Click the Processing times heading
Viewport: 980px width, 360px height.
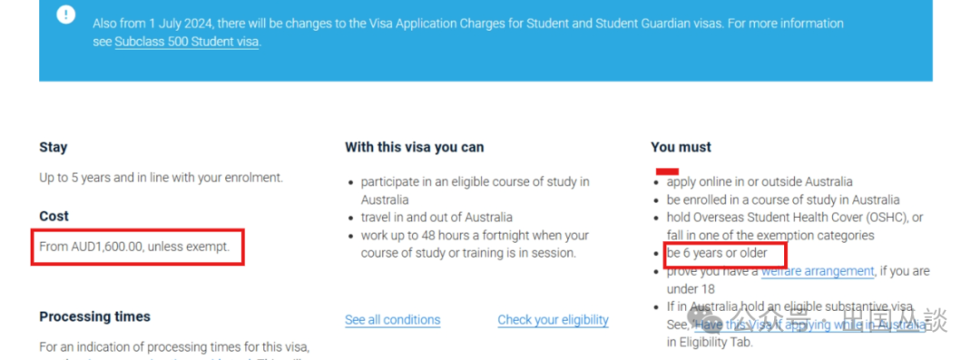(x=95, y=316)
